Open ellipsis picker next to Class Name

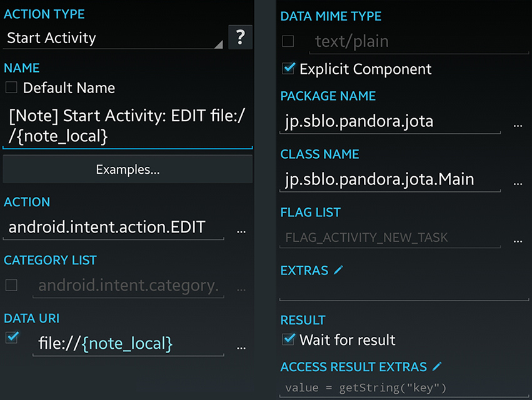(x=518, y=184)
